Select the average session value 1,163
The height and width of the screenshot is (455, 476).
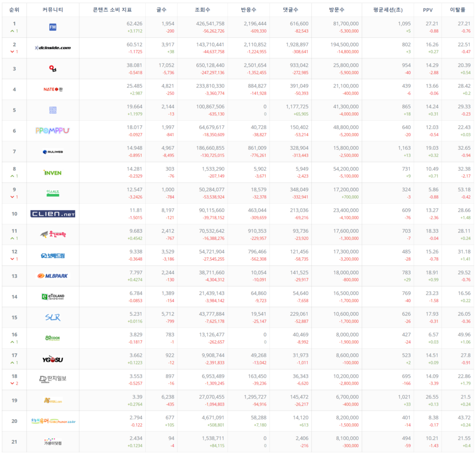click(405, 148)
